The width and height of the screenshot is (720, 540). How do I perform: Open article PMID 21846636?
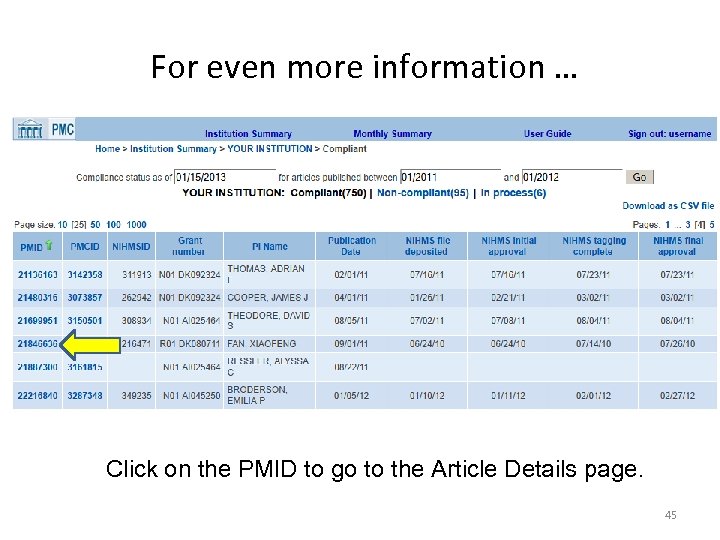pos(38,343)
